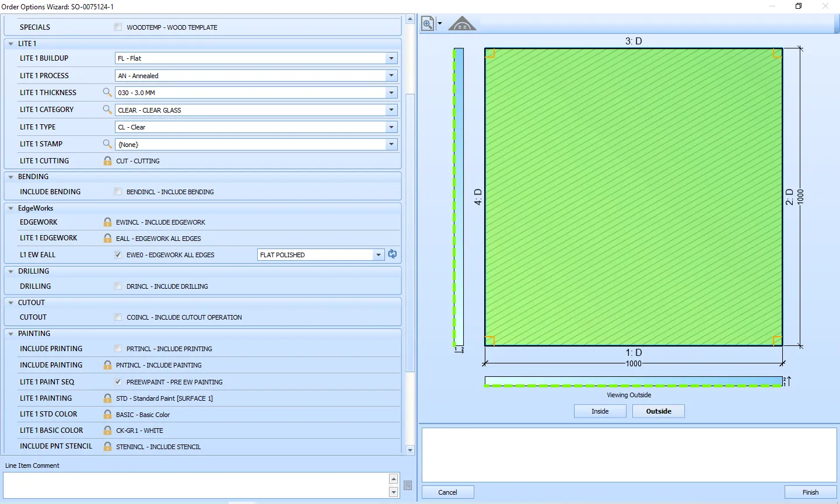840x504 pixels.
Task: Click the comment list icon beside Line Item Comment
Action: pos(408,485)
